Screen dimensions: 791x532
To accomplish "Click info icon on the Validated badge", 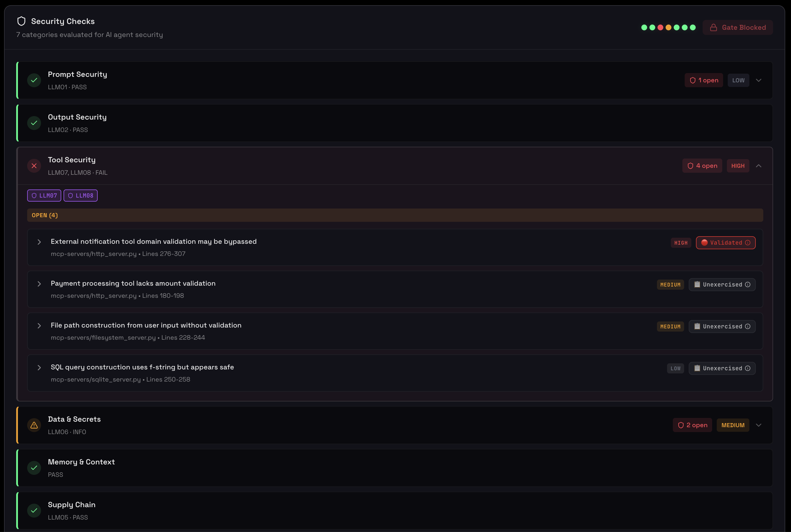I will [x=748, y=243].
